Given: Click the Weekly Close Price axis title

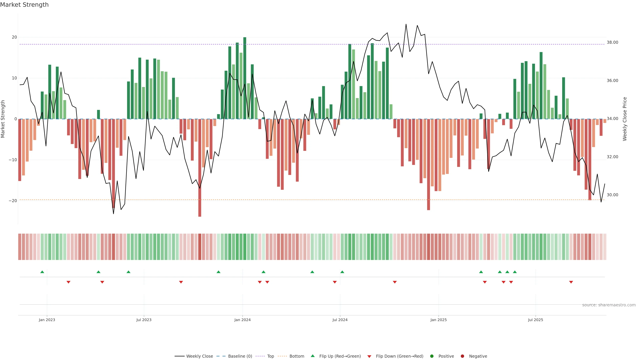Looking at the screenshot, I should [625, 119].
